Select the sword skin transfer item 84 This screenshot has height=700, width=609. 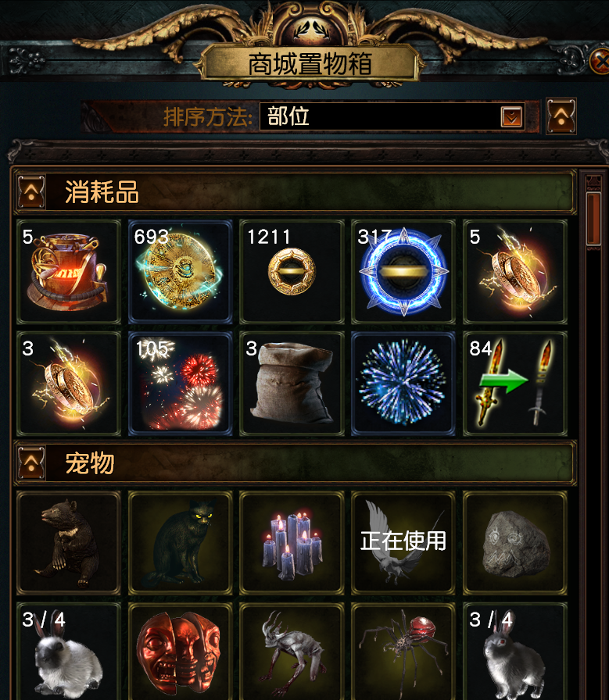(x=514, y=383)
